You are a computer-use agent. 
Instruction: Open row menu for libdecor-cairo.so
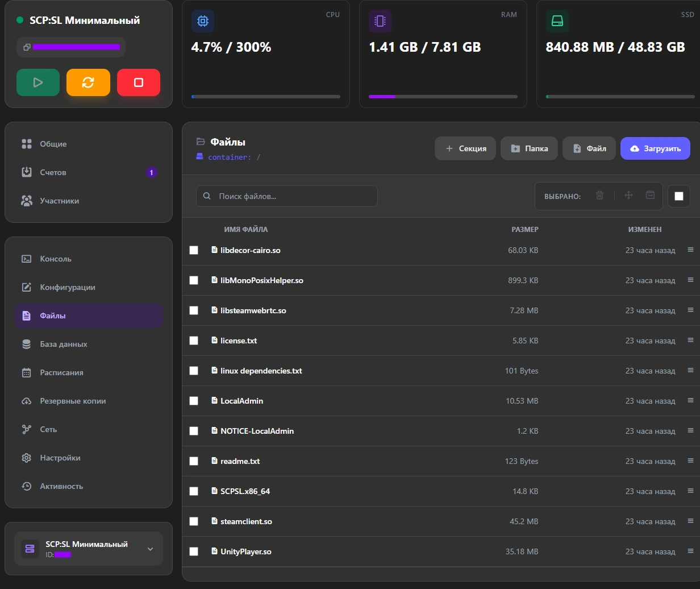690,250
